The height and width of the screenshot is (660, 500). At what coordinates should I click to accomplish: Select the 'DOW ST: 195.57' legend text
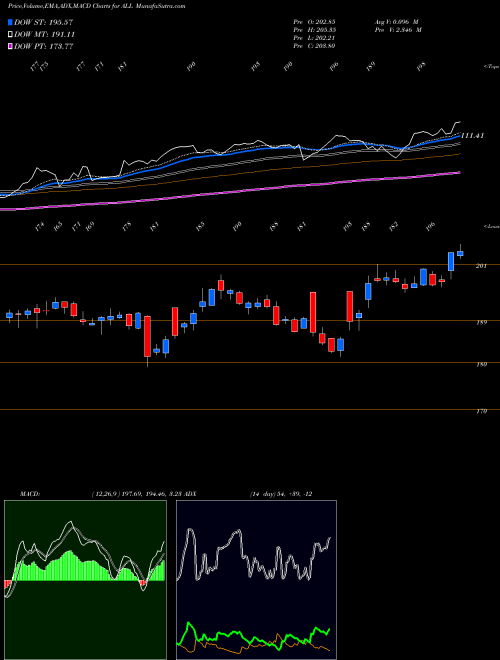coord(44,22)
